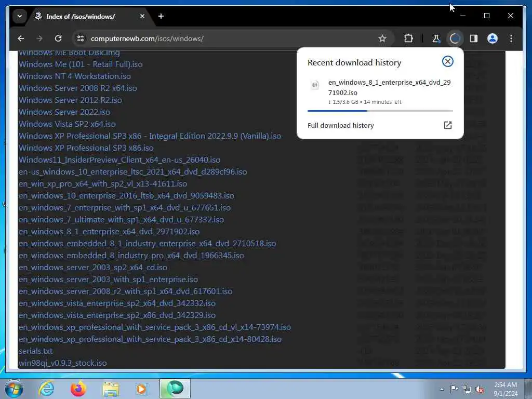Click the forward navigation arrow

pyautogui.click(x=39, y=38)
